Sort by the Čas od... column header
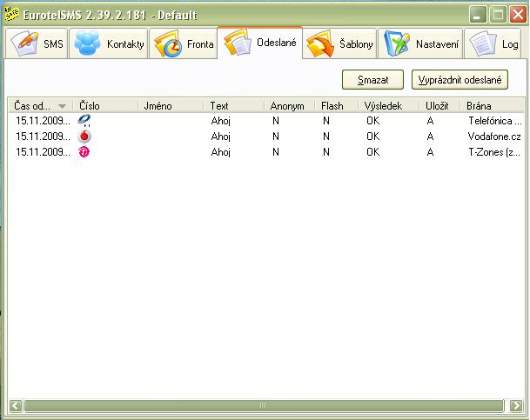530x420 pixels. point(41,106)
